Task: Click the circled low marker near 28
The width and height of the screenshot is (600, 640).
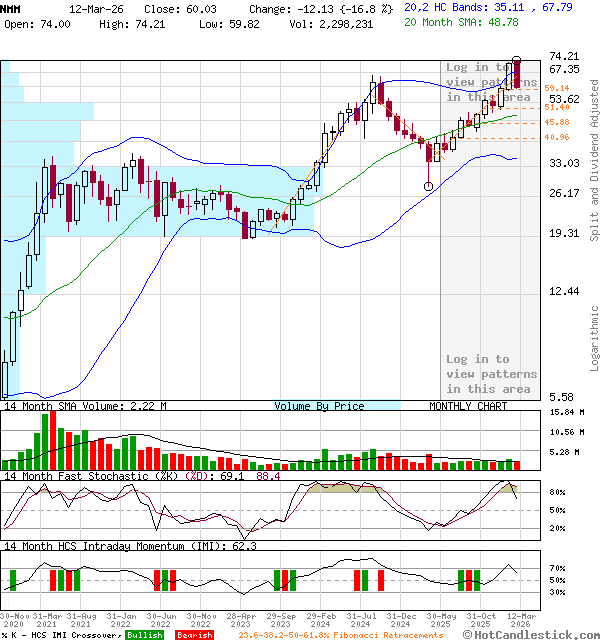Action: pos(428,186)
